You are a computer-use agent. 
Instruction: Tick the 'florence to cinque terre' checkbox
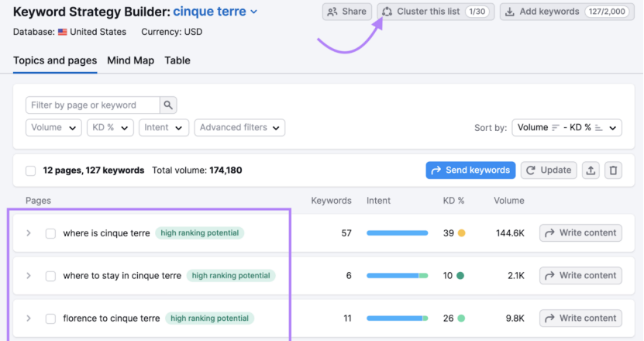click(x=50, y=319)
